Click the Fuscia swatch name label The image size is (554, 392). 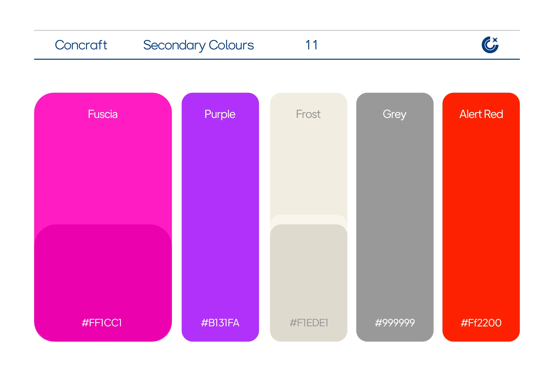pyautogui.click(x=103, y=114)
